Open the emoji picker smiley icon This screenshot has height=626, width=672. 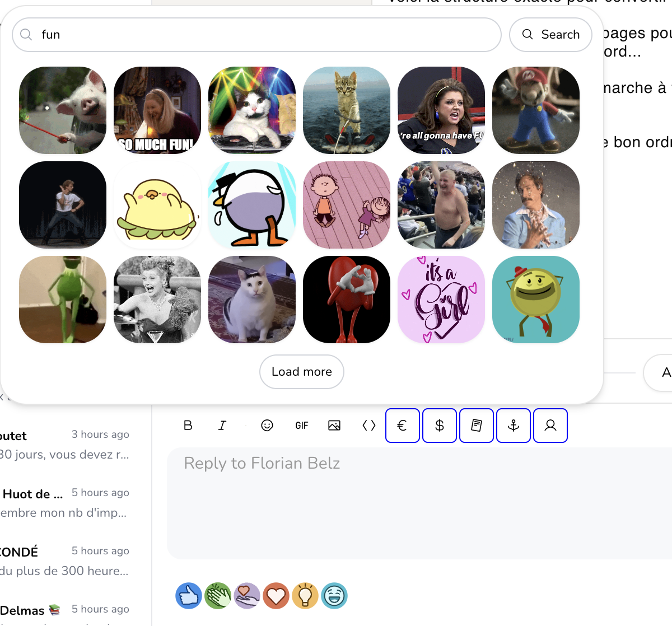click(267, 426)
